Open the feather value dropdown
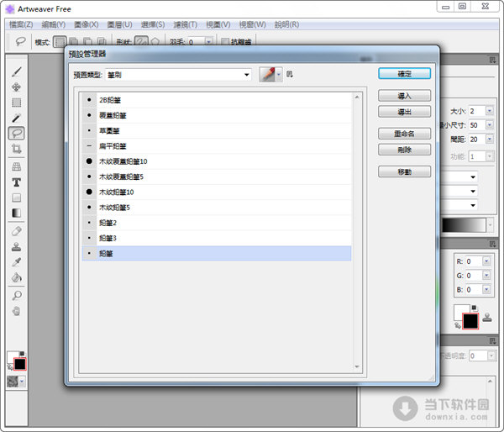This screenshot has height=432, width=504. (x=209, y=42)
